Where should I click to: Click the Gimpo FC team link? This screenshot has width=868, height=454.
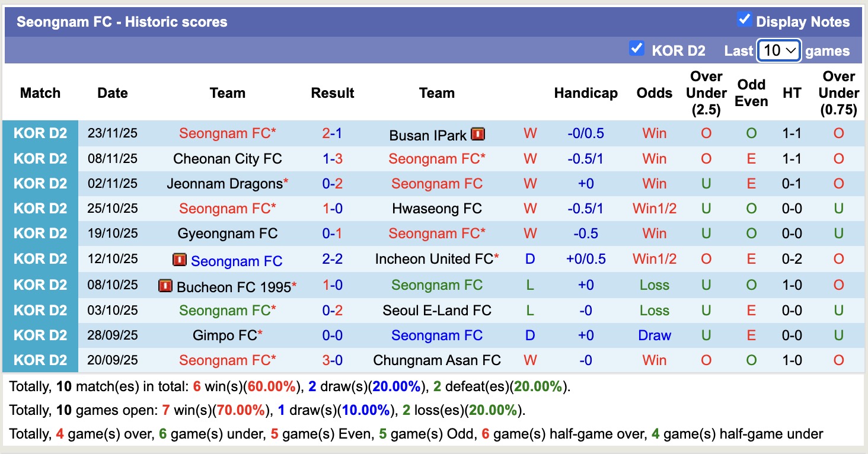(x=224, y=335)
